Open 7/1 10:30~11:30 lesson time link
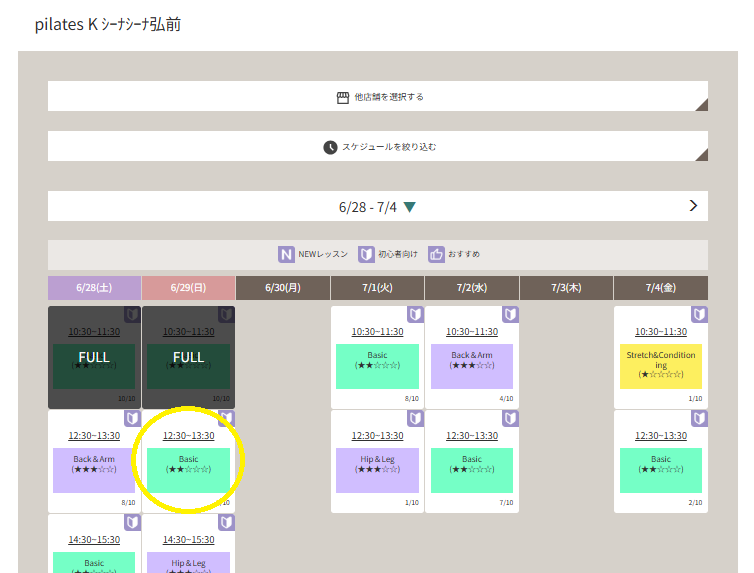754x573 pixels. point(377,332)
